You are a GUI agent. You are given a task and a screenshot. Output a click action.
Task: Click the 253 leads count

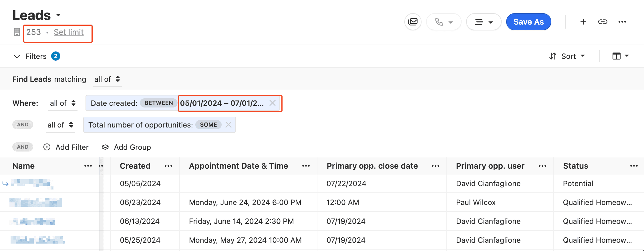[34, 32]
